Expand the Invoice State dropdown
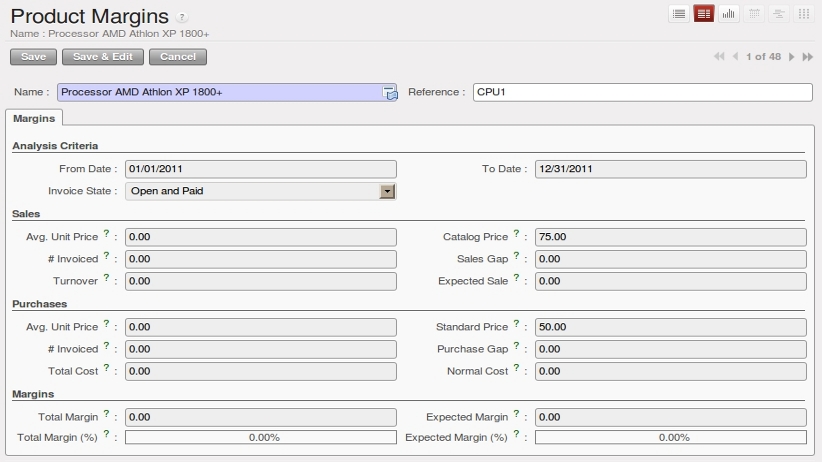The image size is (822, 462). click(388, 191)
